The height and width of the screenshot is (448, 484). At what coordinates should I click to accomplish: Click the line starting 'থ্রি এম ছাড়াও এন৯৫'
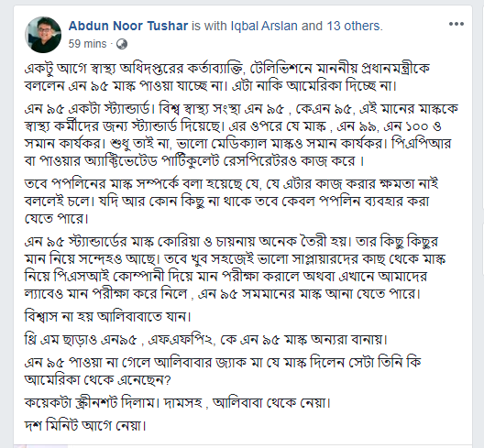206,339
